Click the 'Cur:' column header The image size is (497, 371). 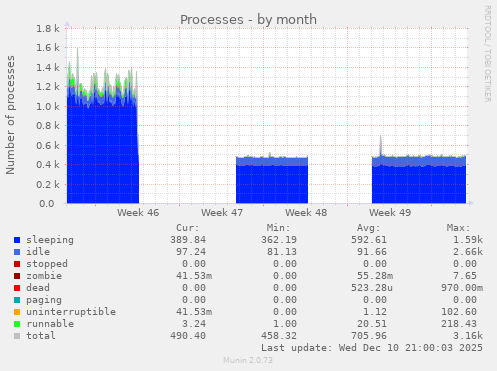click(188, 228)
